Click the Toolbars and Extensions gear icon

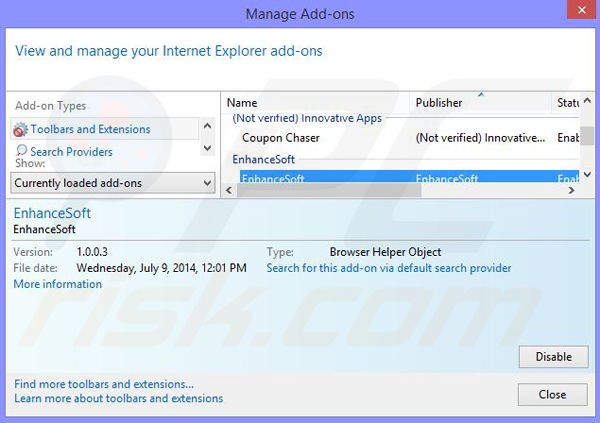(x=20, y=129)
